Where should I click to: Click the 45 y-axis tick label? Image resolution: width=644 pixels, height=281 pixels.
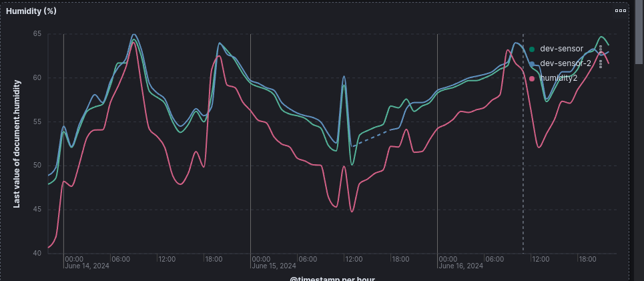click(37, 210)
